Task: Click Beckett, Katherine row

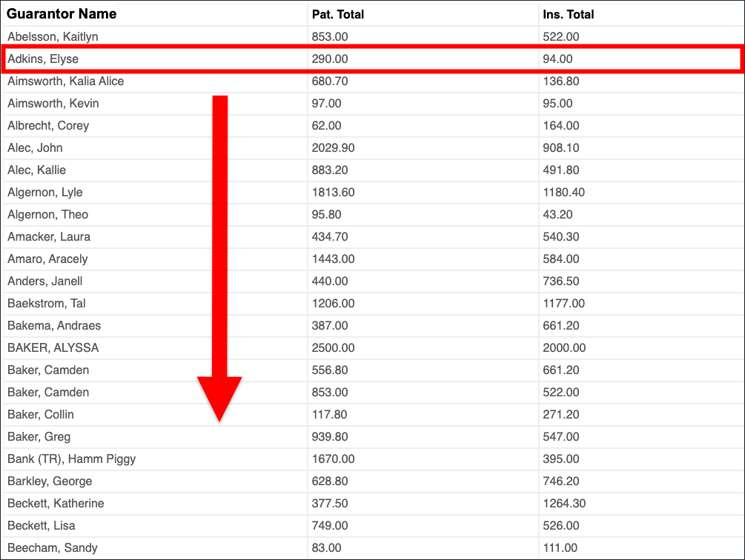Action: click(x=372, y=504)
